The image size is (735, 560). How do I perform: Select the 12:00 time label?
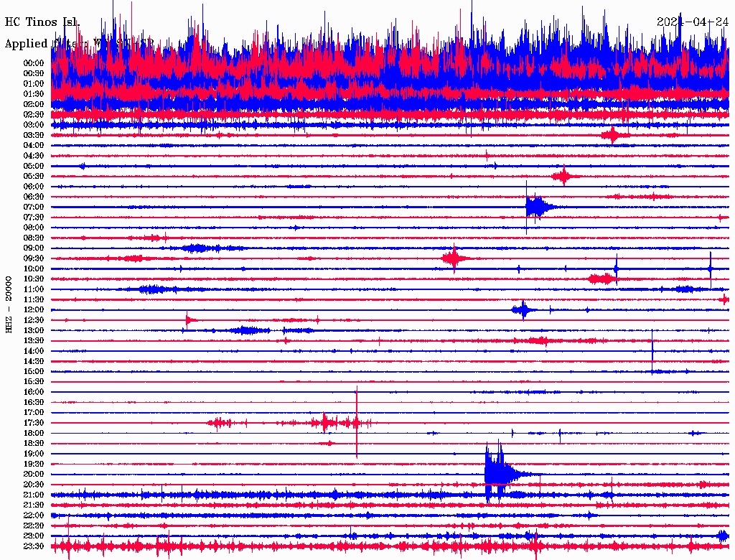pos(34,309)
